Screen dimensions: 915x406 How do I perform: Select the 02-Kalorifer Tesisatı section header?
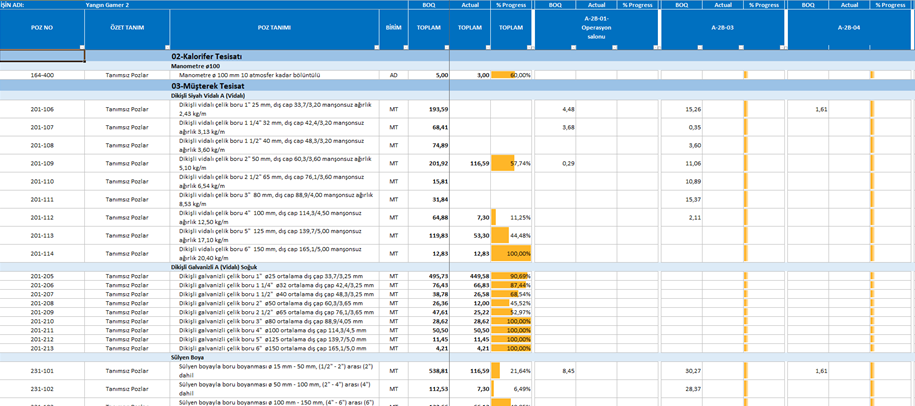[207, 56]
